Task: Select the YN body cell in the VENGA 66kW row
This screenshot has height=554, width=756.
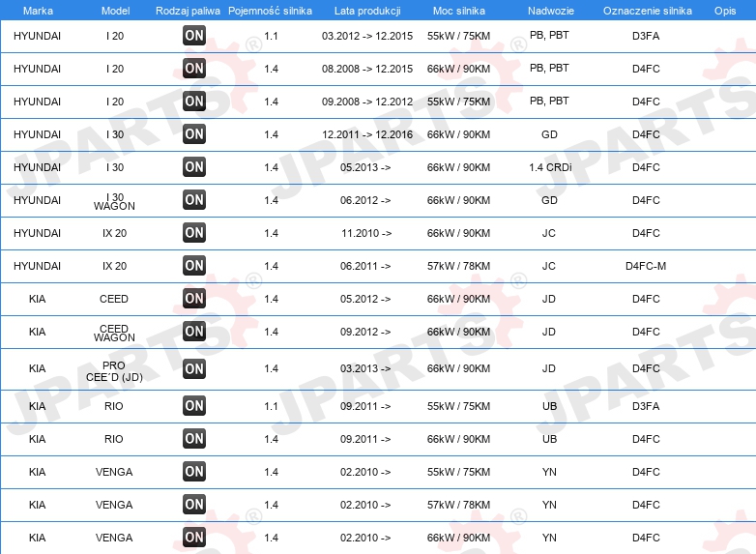Action: (x=549, y=538)
